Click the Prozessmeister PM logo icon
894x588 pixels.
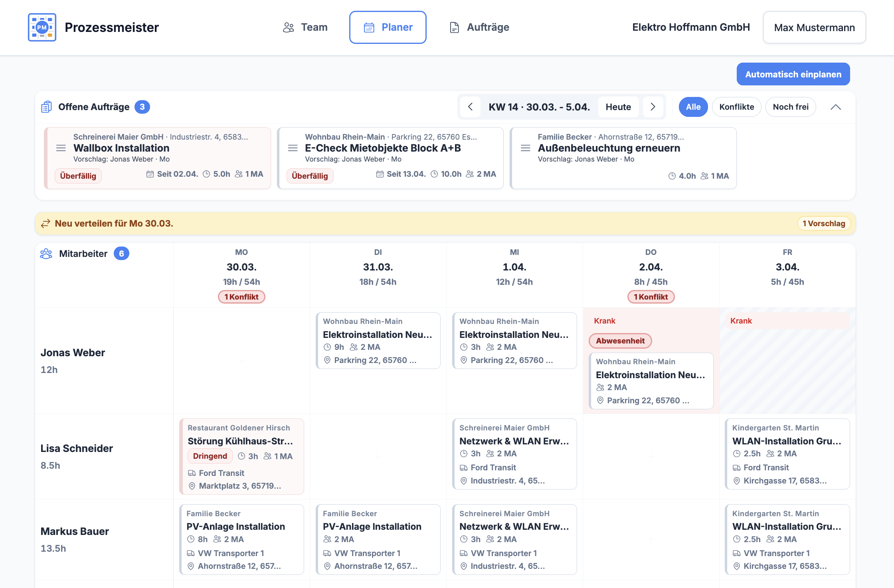coord(42,28)
